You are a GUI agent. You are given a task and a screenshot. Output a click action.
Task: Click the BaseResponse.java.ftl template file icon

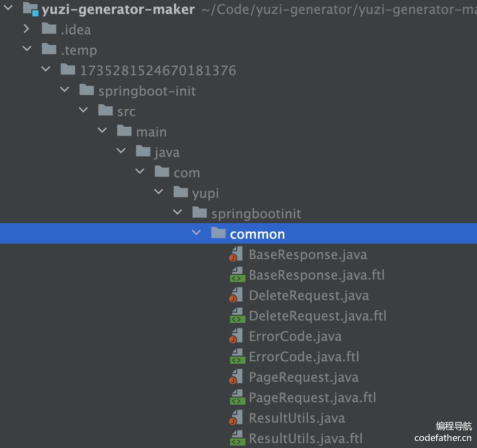(237, 275)
